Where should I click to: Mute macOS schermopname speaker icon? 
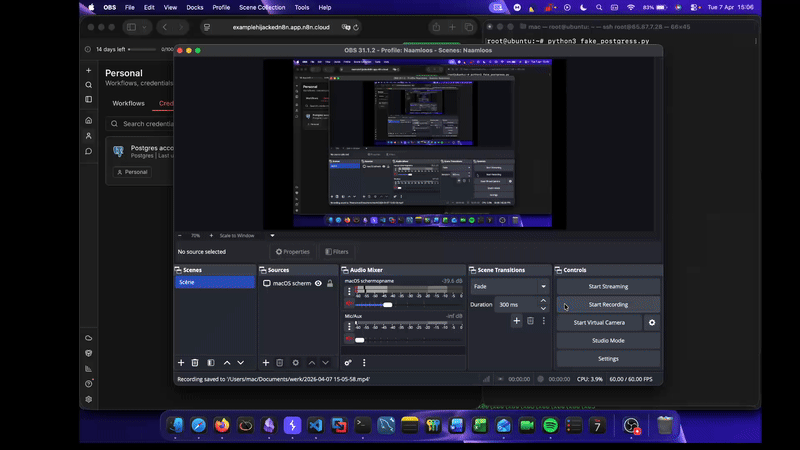click(348, 305)
